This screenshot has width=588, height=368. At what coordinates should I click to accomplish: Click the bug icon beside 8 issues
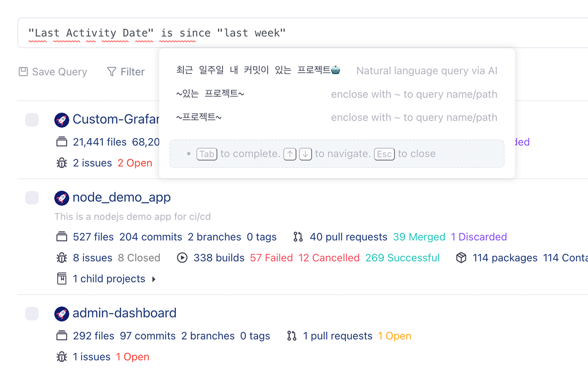[x=62, y=258]
